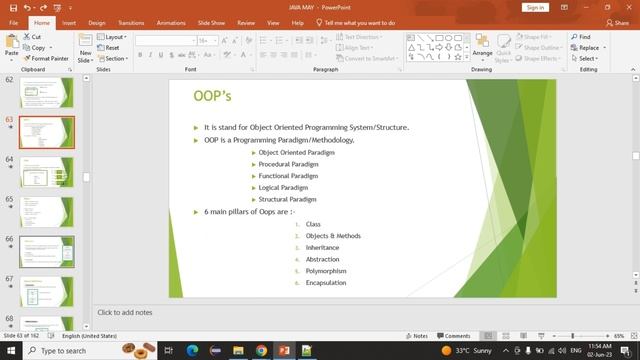Select slide 66 thumbnail

coord(47,252)
